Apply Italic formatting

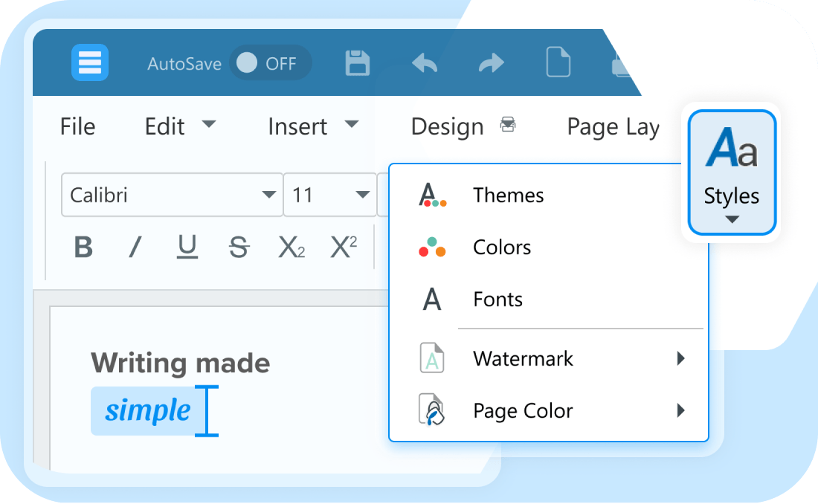(135, 247)
